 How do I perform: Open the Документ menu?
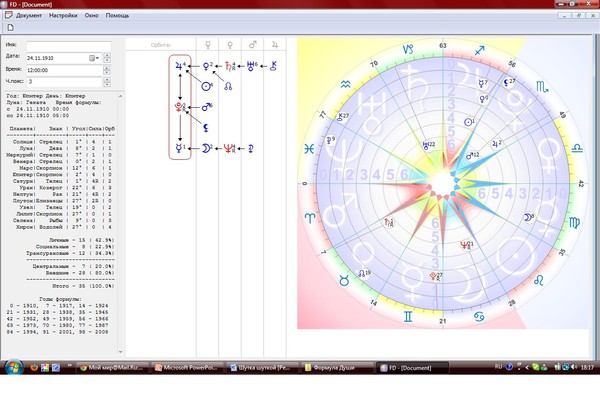click(x=29, y=16)
